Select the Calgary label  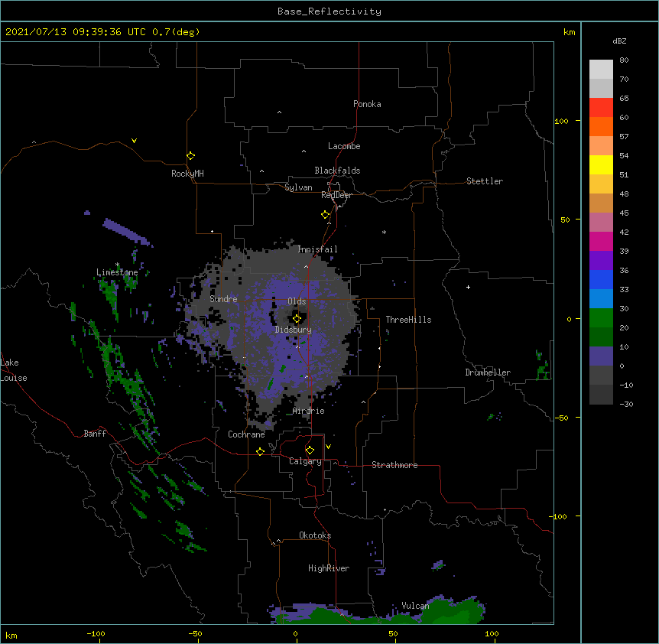305,461
